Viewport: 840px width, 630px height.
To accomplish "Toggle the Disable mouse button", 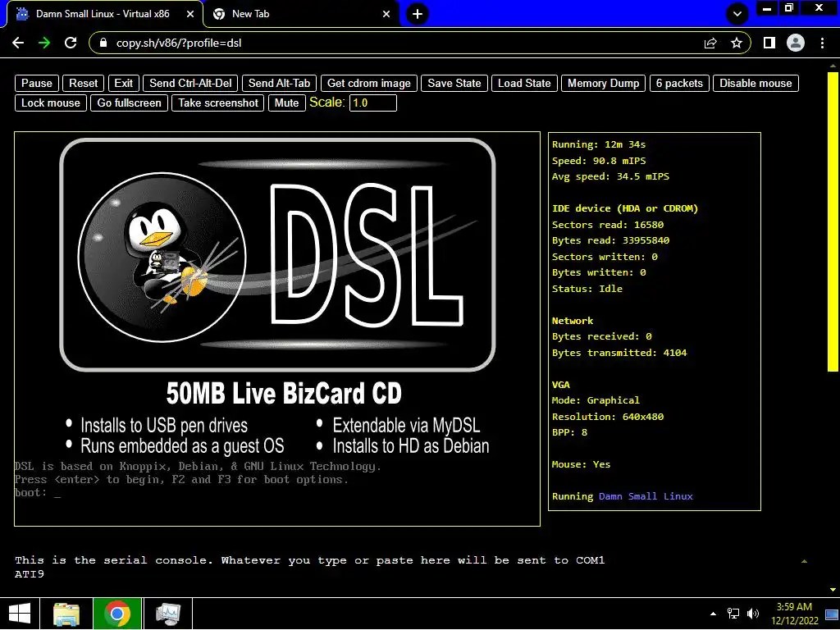I will click(x=756, y=83).
